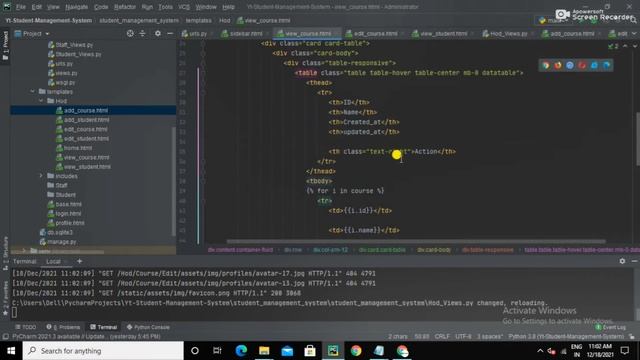Click the PyCharm update available notification
The height and width of the screenshot is (360, 640).
click(x=86, y=336)
